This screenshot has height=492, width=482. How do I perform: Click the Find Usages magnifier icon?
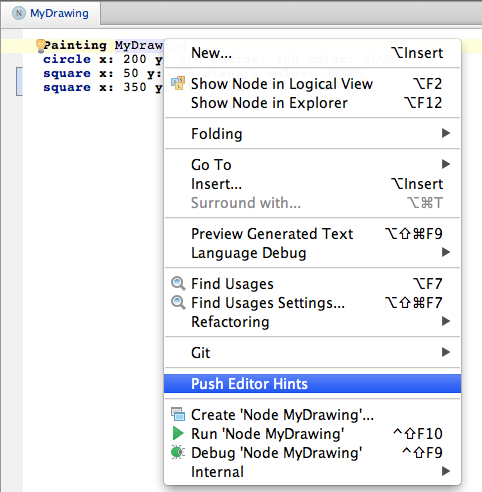[178, 284]
